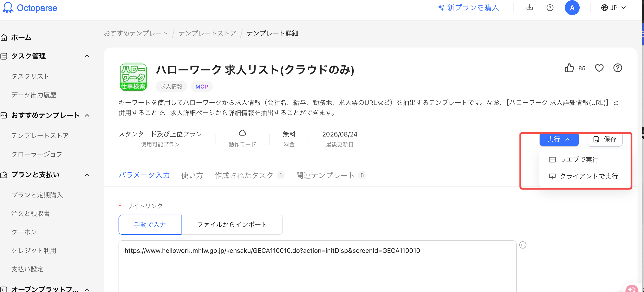The height and width of the screenshot is (292, 644).
Task: Open 作成されたタスク tab
Action: 249,175
